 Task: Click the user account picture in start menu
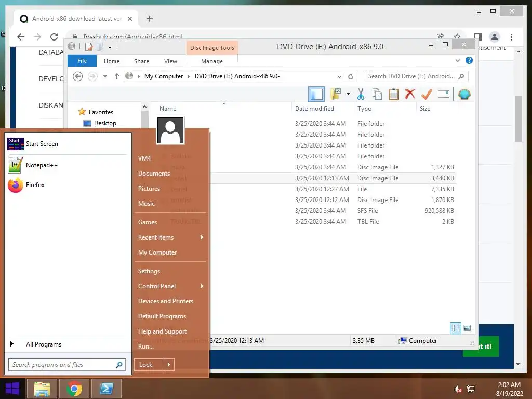point(170,130)
